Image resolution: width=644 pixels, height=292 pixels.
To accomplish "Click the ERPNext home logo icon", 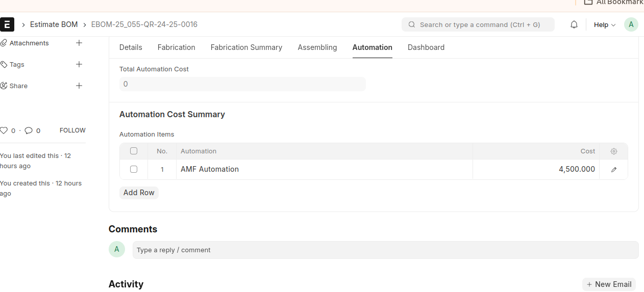I will [7, 24].
